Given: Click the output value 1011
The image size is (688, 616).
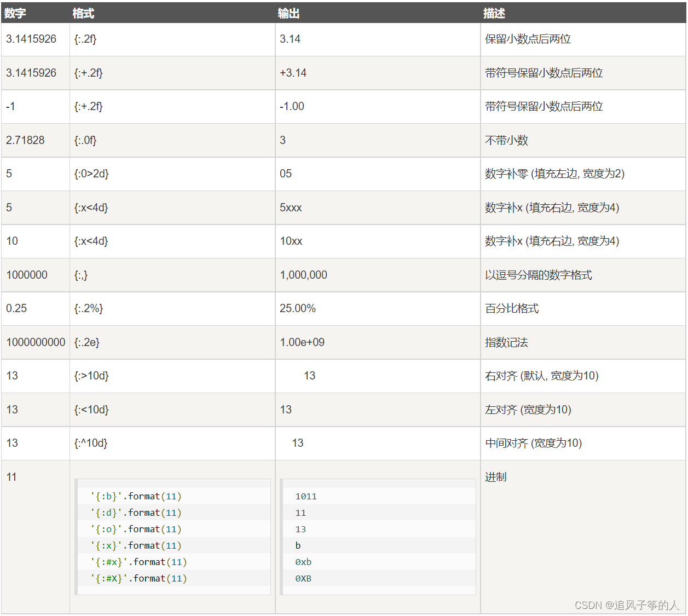Looking at the screenshot, I should pos(306,496).
